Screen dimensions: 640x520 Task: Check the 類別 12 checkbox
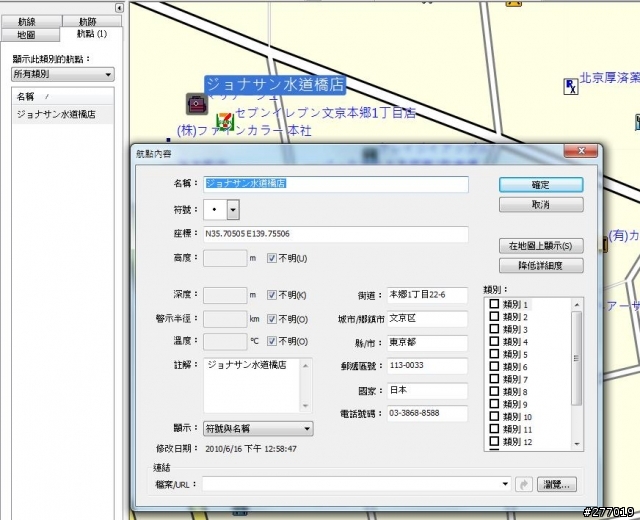[x=494, y=441]
